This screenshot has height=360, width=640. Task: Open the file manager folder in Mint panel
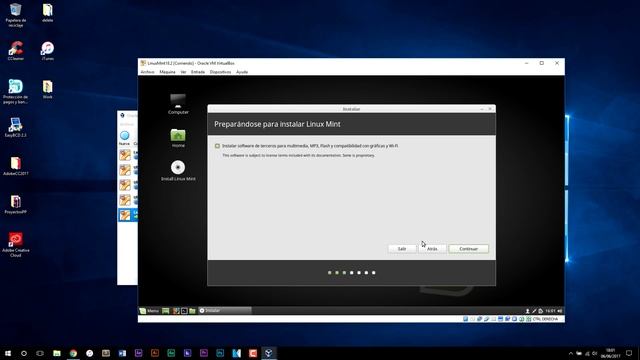tap(192, 311)
